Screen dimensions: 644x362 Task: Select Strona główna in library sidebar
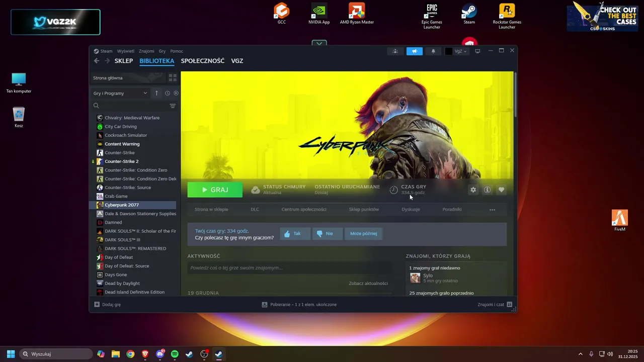pyautogui.click(x=128, y=78)
